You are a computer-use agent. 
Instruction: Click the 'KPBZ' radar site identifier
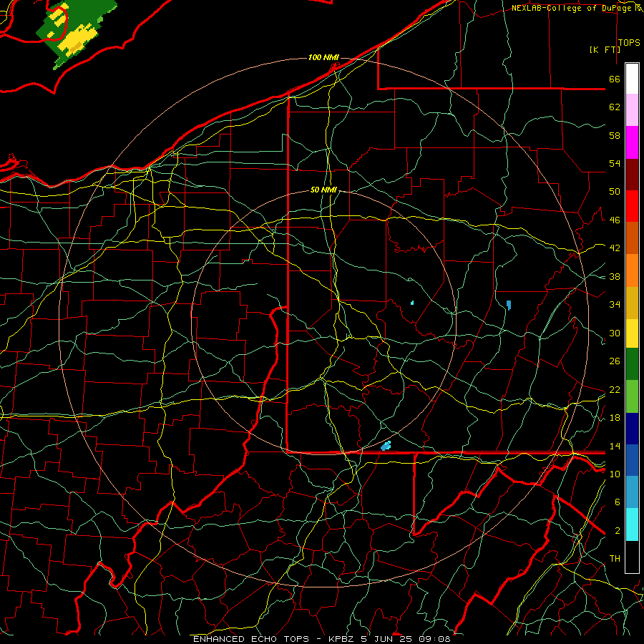343,639
